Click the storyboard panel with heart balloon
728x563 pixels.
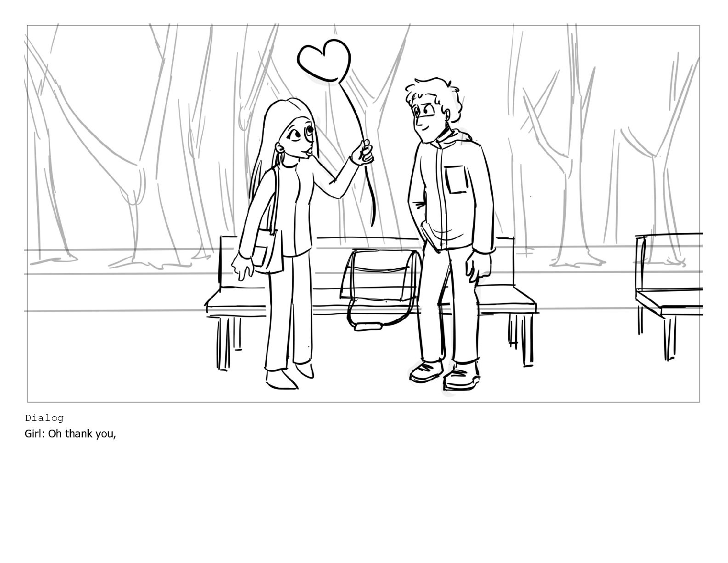pos(364,213)
